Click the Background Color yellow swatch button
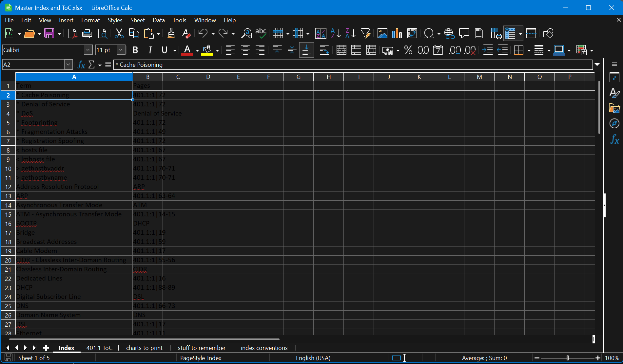This screenshot has height=364, width=623. point(207,50)
